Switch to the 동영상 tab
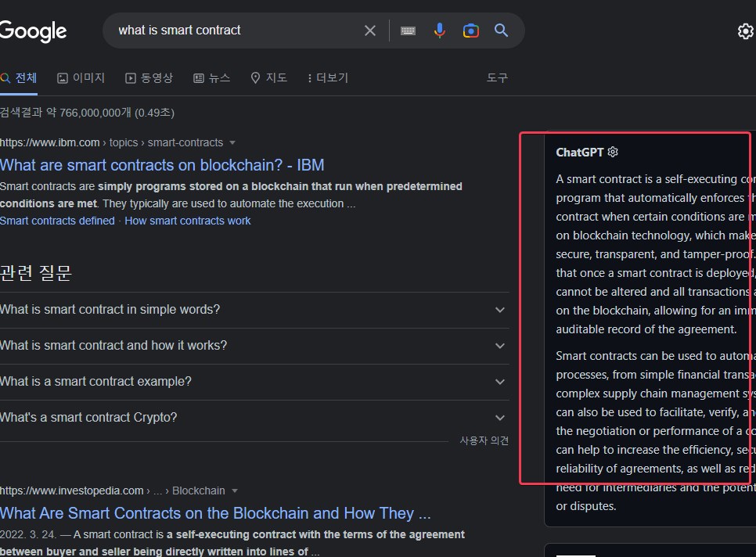 [x=149, y=78]
